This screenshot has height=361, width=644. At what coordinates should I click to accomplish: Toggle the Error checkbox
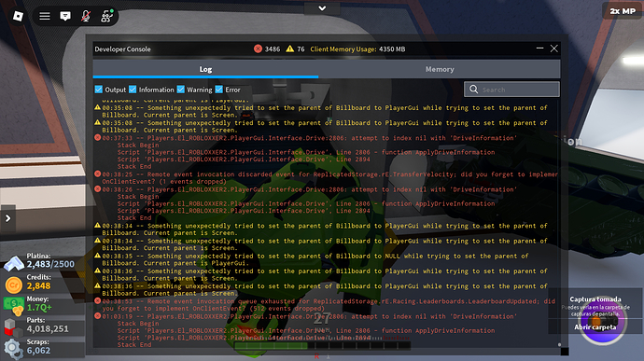click(219, 90)
